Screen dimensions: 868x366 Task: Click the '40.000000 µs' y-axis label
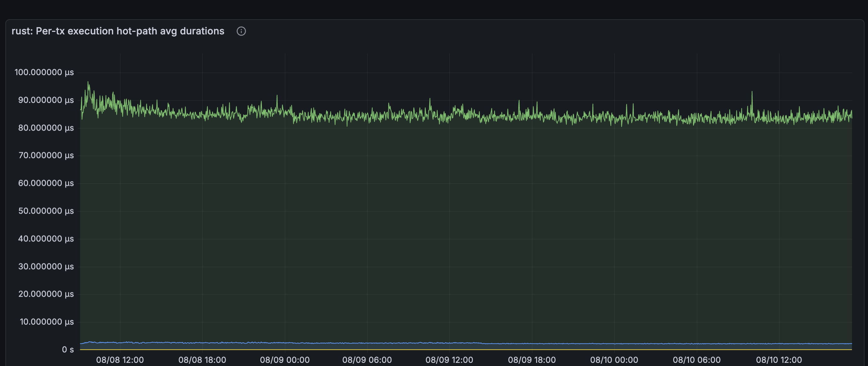point(46,239)
